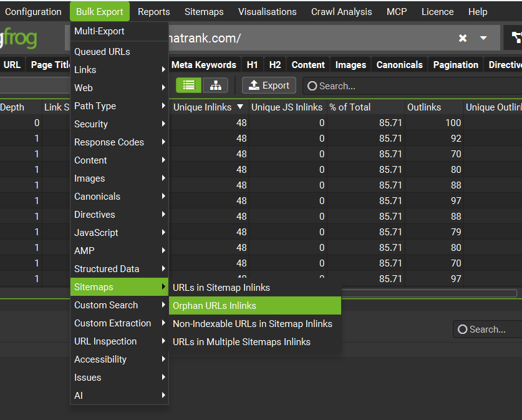The height and width of the screenshot is (420, 522).
Task: Switch to list view icon
Action: pyautogui.click(x=189, y=85)
